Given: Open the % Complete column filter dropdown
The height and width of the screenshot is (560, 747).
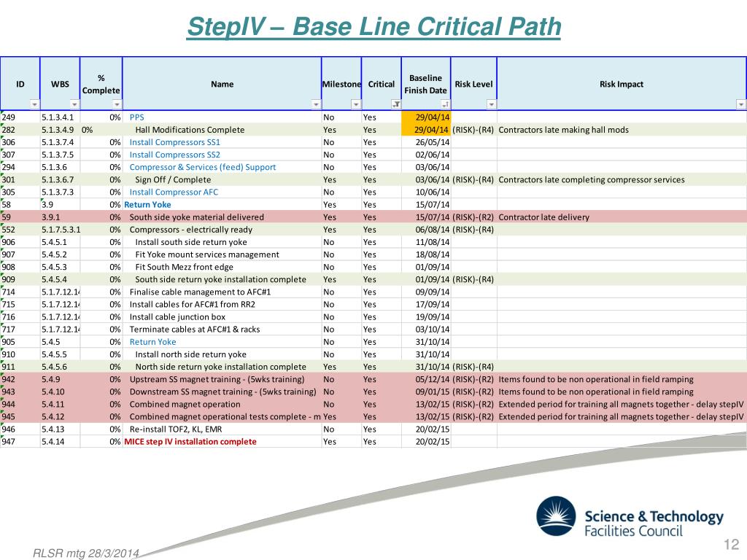Looking at the screenshot, I should click(117, 104).
